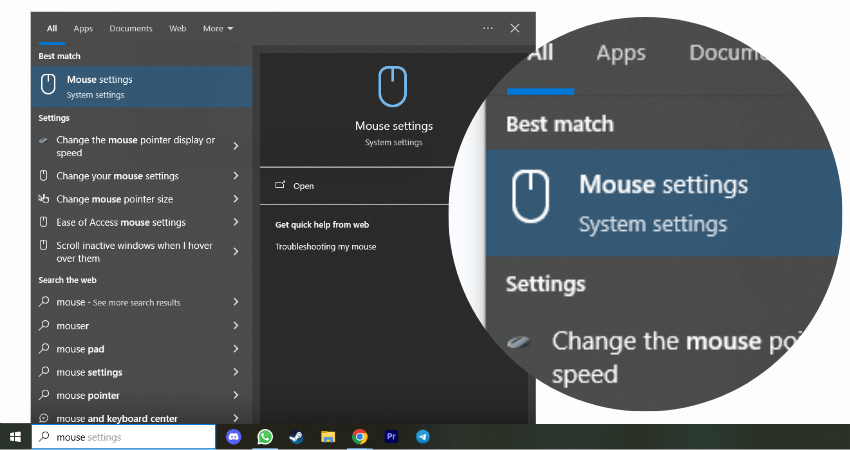
Task: Expand 'Change mouse pointer size' chevron
Action: (x=236, y=199)
